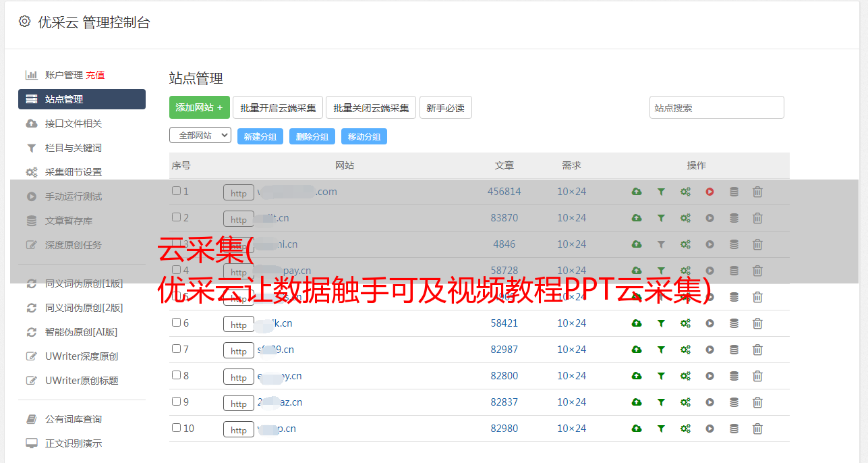Open 智能伪原创[AI版] in the sidebar
Image resolution: width=868 pixels, height=463 pixels.
point(82,332)
